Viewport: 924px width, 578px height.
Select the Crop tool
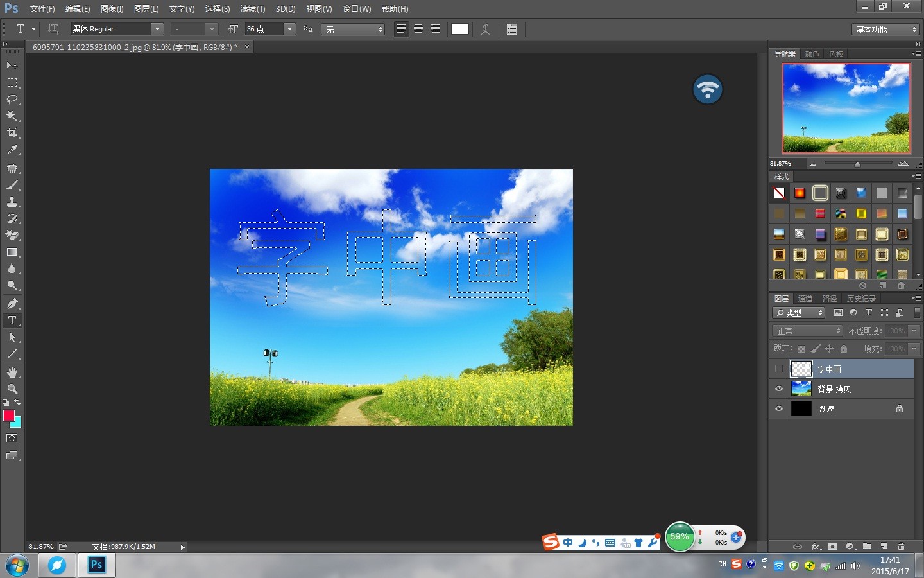(x=12, y=133)
